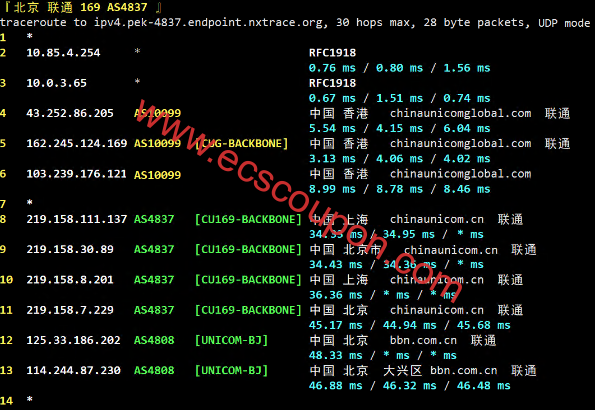Click the IP address 10.85.4.254
The width and height of the screenshot is (595, 410).
63,52
